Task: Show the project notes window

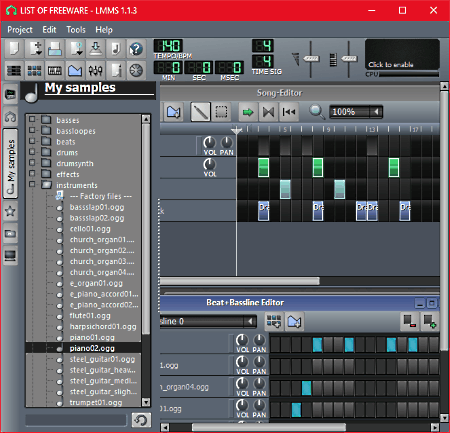Action: (x=116, y=70)
